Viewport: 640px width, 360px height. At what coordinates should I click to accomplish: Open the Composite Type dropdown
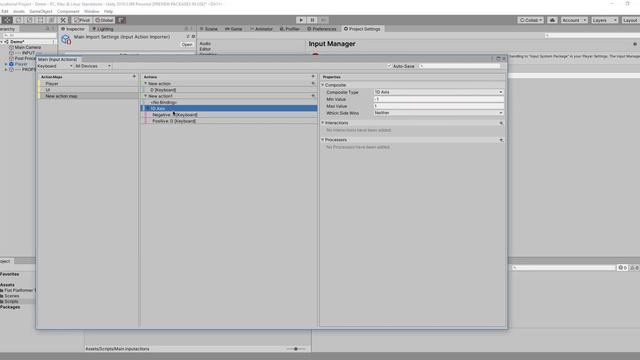point(438,92)
